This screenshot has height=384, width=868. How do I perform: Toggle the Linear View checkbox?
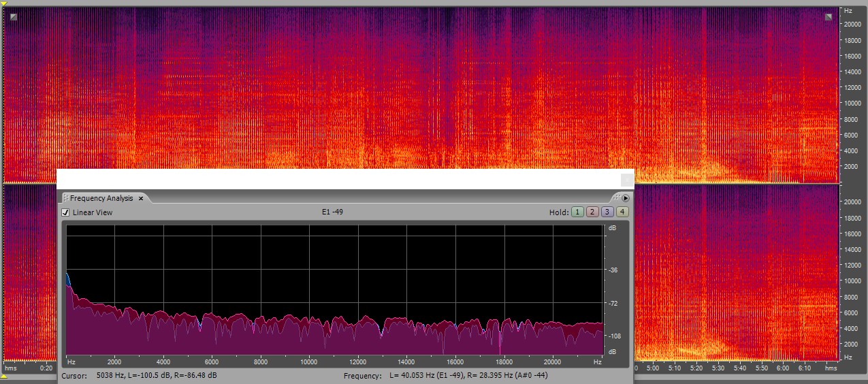65,212
